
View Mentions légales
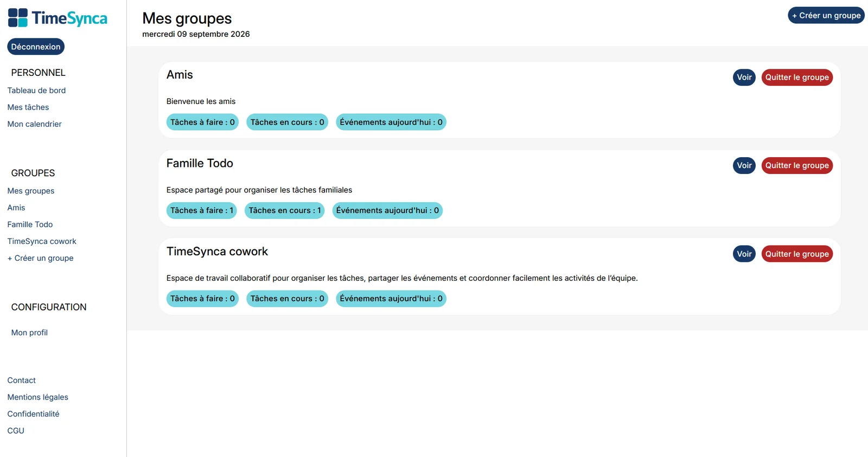[37, 397]
